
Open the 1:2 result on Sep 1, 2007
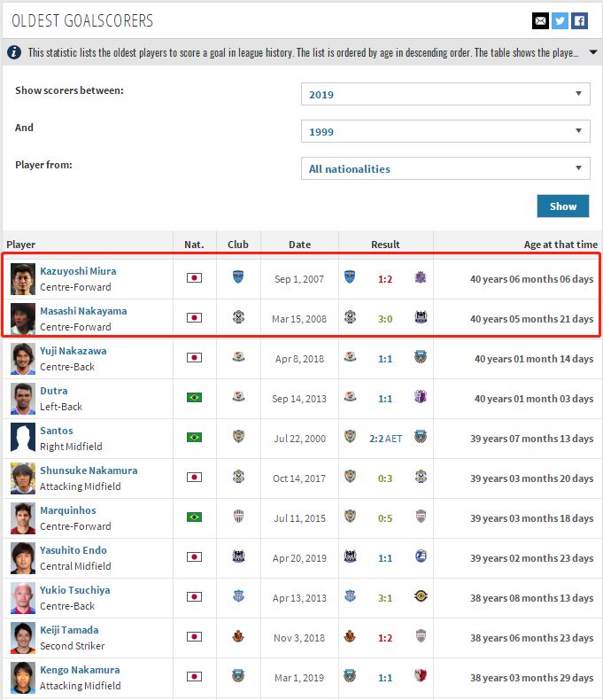385,279
